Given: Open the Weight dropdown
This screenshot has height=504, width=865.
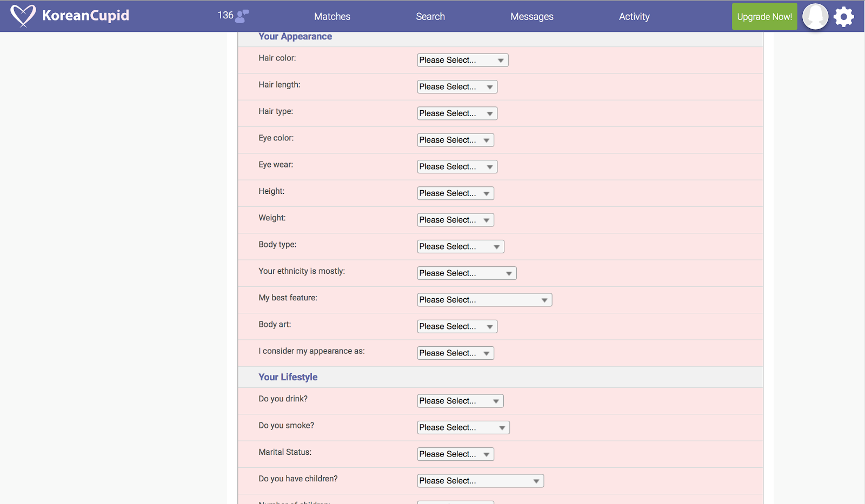Looking at the screenshot, I should click(456, 220).
